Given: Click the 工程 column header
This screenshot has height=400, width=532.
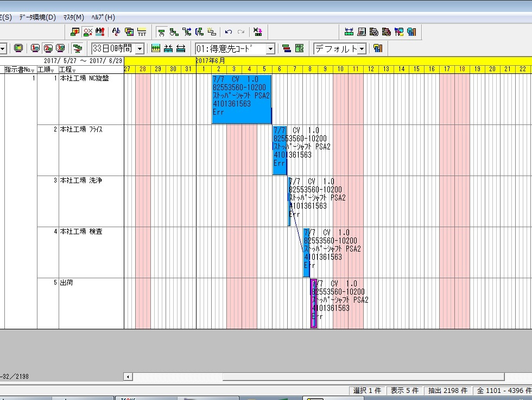Looking at the screenshot, I should [67, 70].
